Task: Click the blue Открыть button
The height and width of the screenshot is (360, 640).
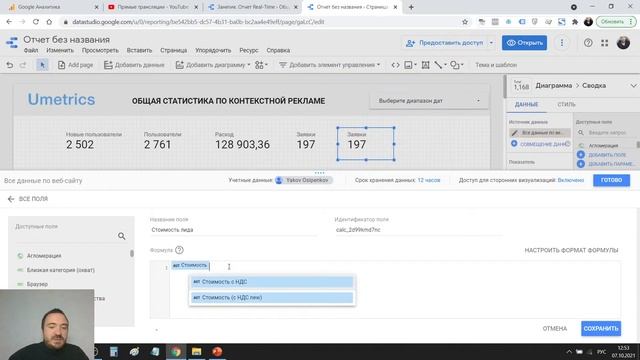Action: 524,43
